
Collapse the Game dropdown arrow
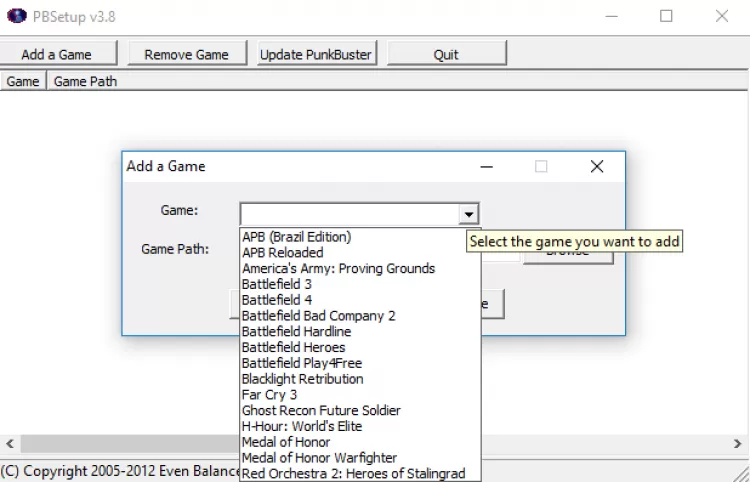point(469,214)
